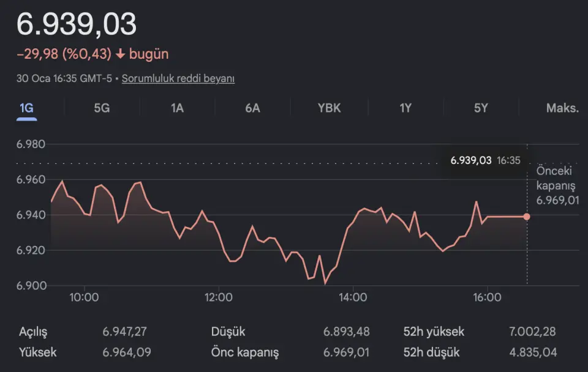Viewport: 588px width, 372px height.
Task: Click the −29,98 (%0,43) change text
Action: (64, 54)
